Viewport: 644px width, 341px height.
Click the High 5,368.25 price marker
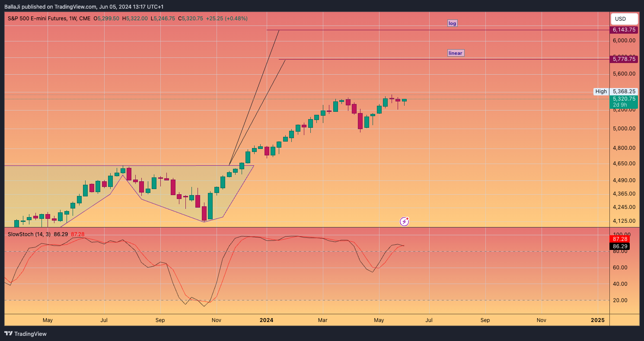click(616, 92)
